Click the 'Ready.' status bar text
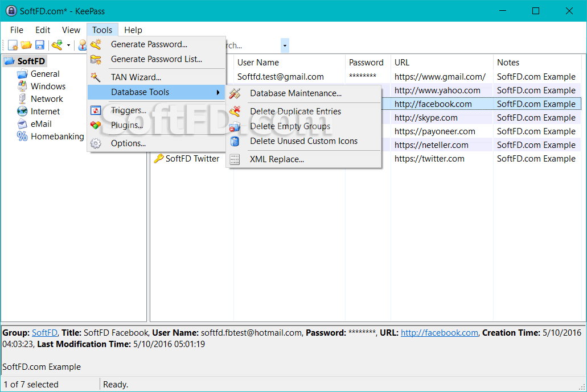 coord(116,385)
